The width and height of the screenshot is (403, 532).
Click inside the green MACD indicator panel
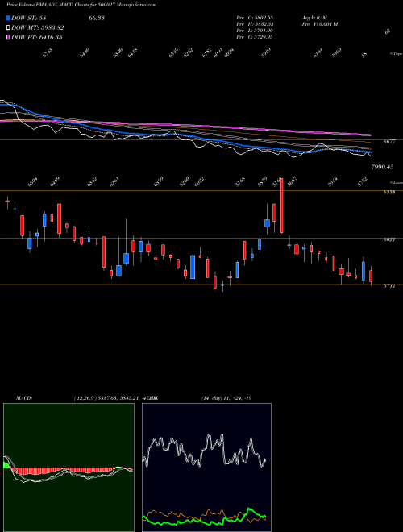coord(69,468)
